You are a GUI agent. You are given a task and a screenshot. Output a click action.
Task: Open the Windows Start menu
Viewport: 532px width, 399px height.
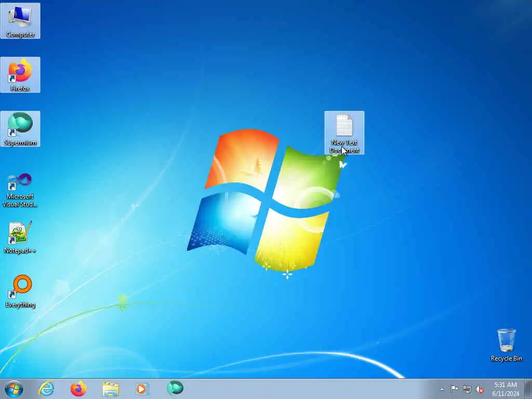pos(14,389)
